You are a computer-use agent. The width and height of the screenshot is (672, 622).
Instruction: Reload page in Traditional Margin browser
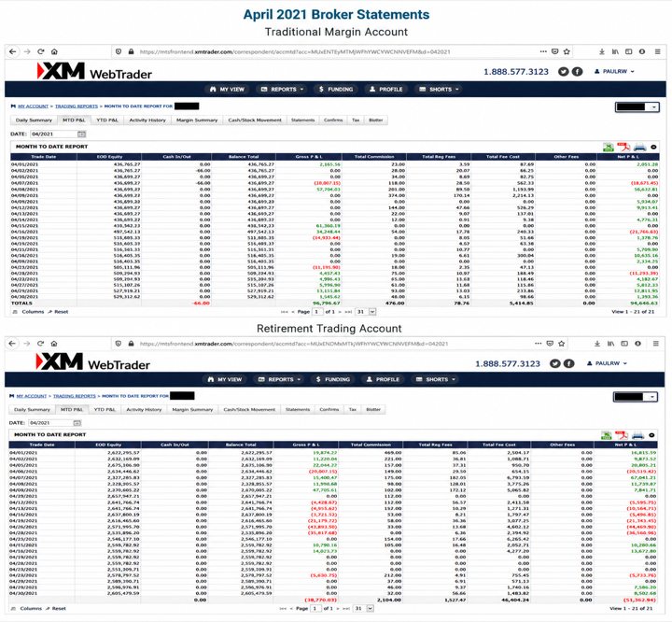pyautogui.click(x=41, y=51)
